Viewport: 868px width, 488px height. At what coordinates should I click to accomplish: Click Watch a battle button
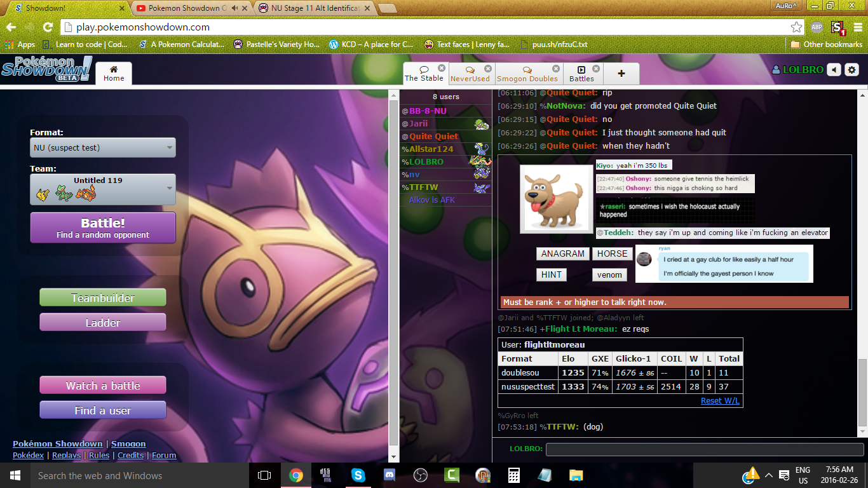tap(103, 385)
